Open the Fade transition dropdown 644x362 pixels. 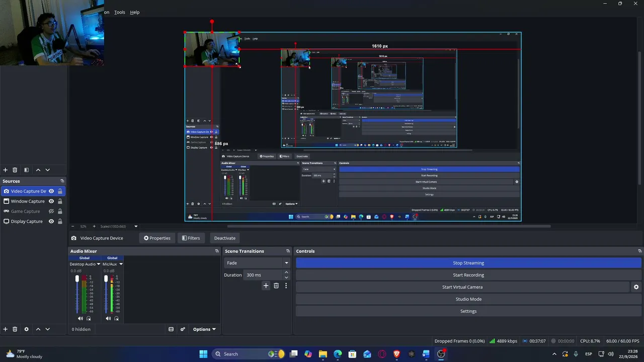pos(257,263)
